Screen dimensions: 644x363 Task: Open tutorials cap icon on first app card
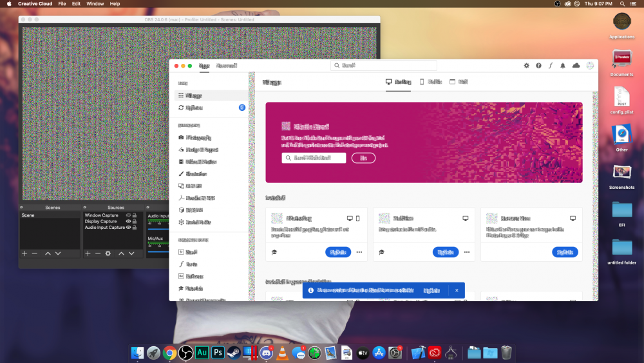pyautogui.click(x=274, y=252)
